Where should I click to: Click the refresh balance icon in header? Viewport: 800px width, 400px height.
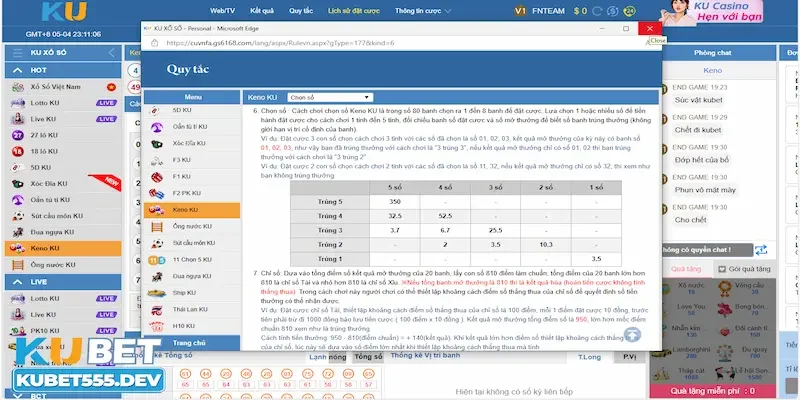click(597, 11)
